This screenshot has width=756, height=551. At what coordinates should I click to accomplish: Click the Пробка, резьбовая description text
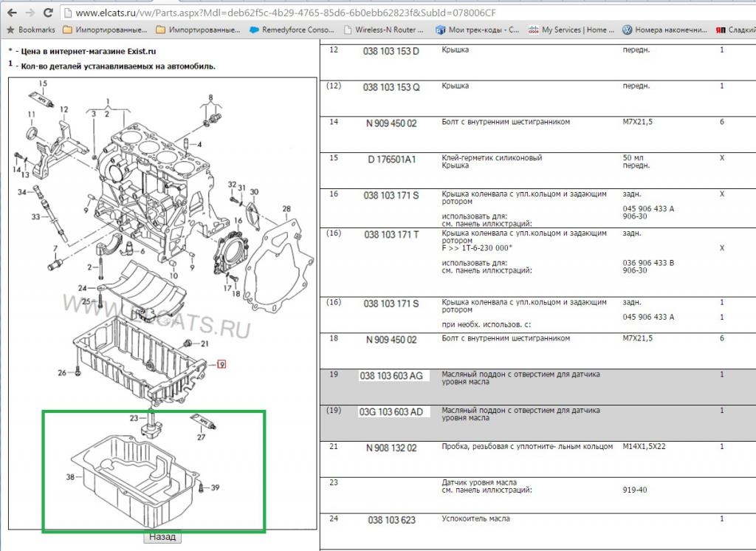[527, 447]
